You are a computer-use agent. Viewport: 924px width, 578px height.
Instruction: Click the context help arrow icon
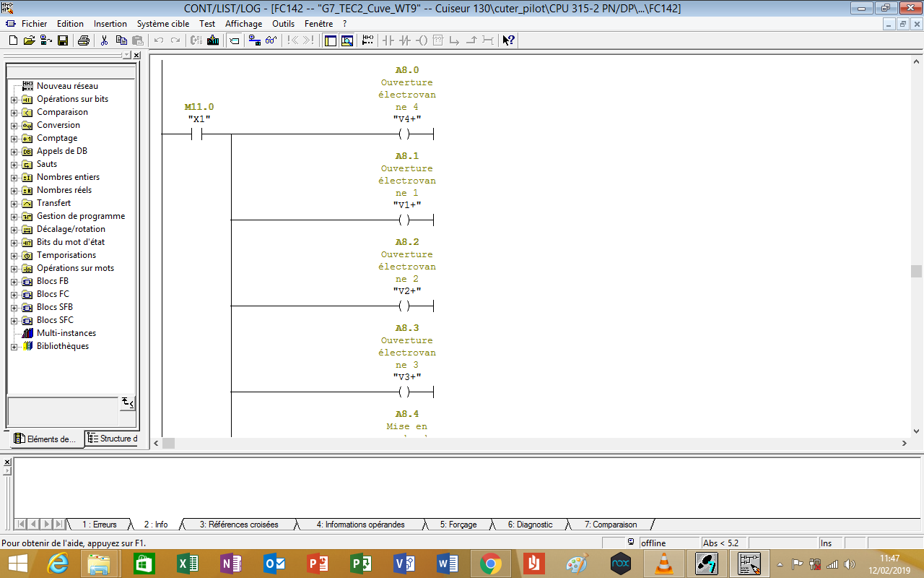509,40
